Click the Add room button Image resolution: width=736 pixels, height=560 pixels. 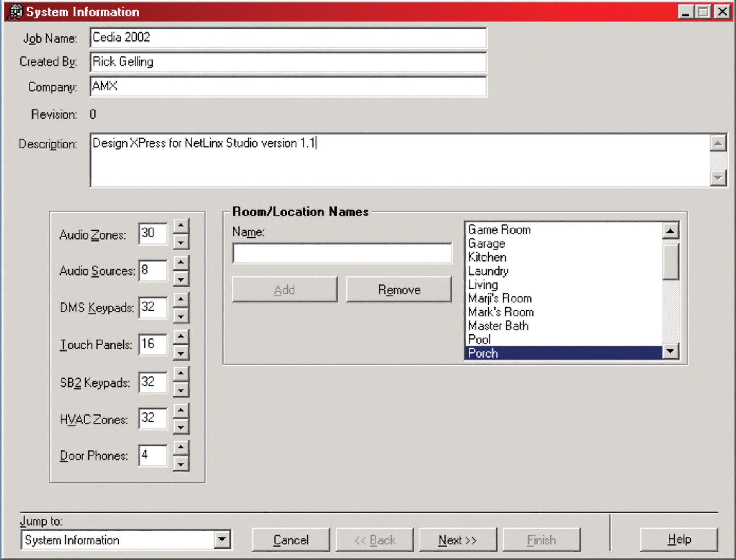285,289
